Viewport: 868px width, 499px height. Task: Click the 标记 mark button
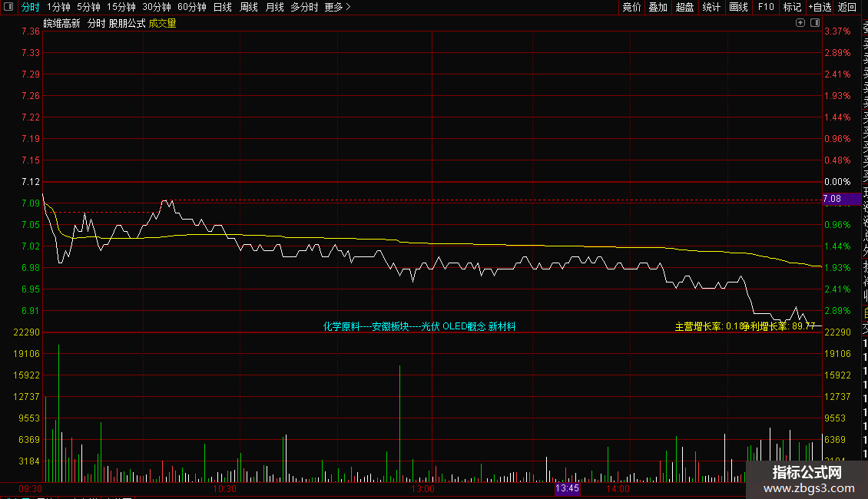792,7
